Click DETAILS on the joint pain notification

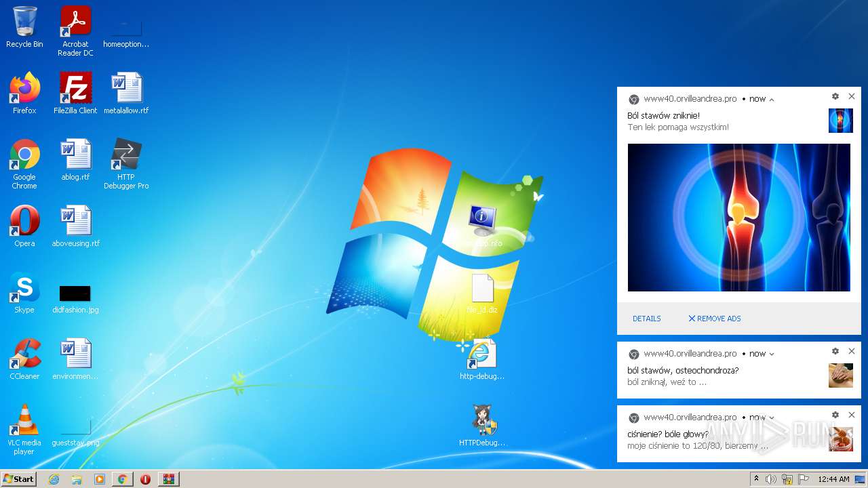646,319
